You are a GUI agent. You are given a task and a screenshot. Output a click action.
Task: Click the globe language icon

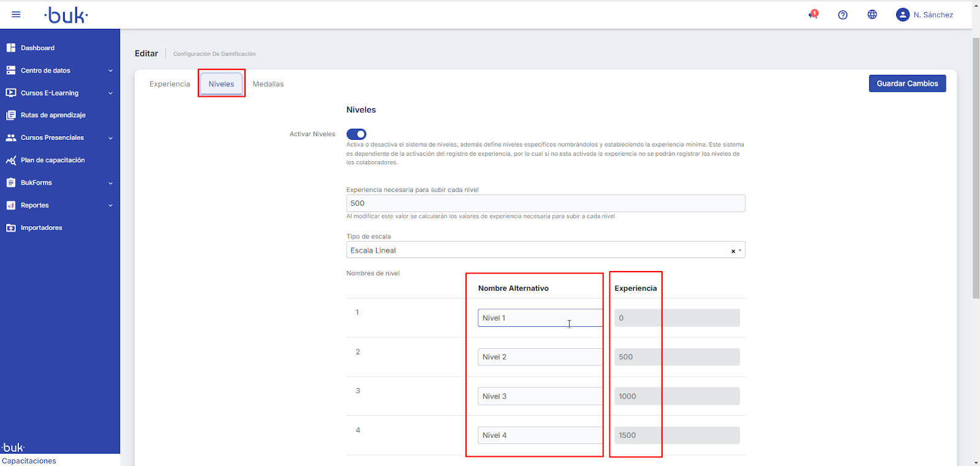coord(872,15)
